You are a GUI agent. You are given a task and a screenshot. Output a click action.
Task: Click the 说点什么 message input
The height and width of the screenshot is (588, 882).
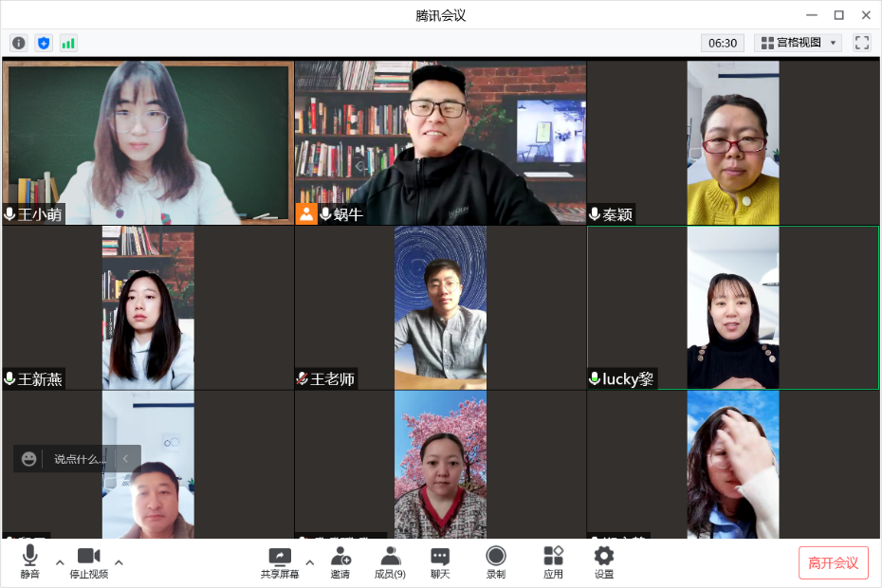pos(80,459)
